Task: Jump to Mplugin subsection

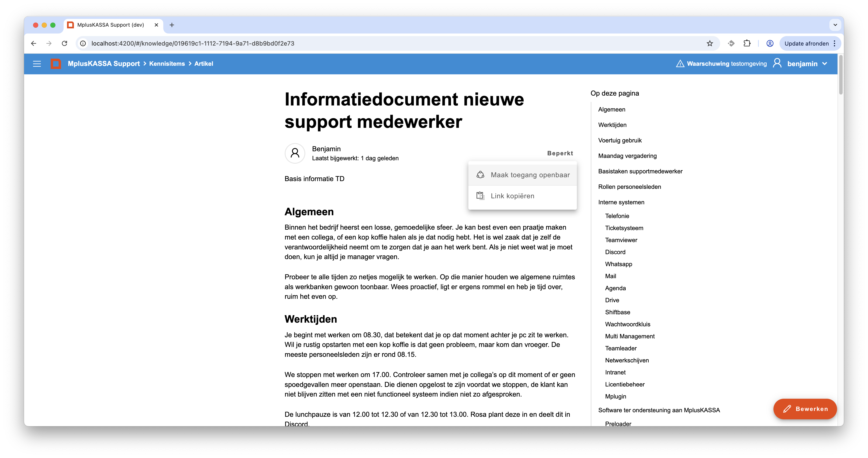Action: pos(615,397)
